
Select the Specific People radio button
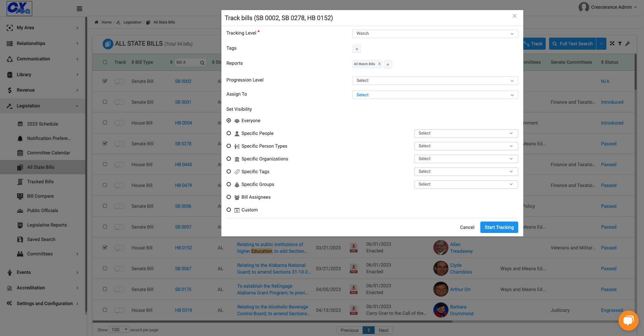(229, 133)
